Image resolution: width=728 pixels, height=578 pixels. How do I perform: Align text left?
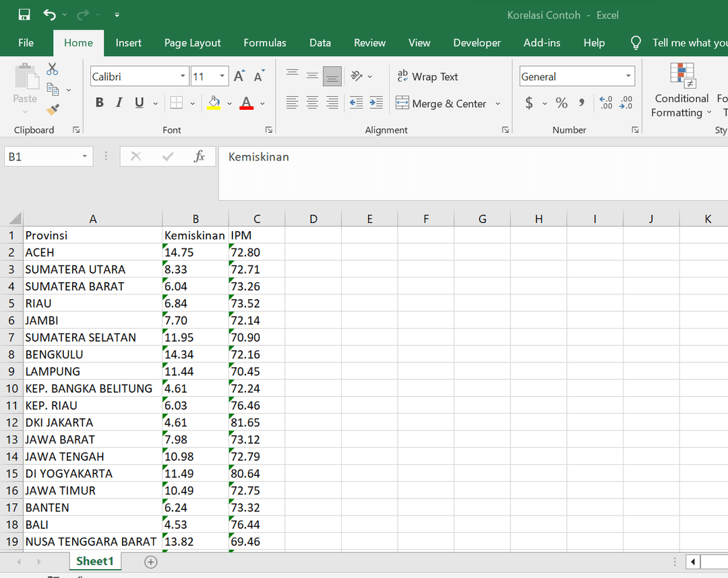292,102
